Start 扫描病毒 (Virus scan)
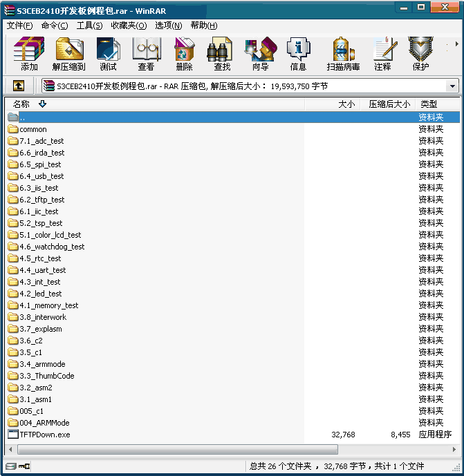464x476 pixels. tap(343, 54)
